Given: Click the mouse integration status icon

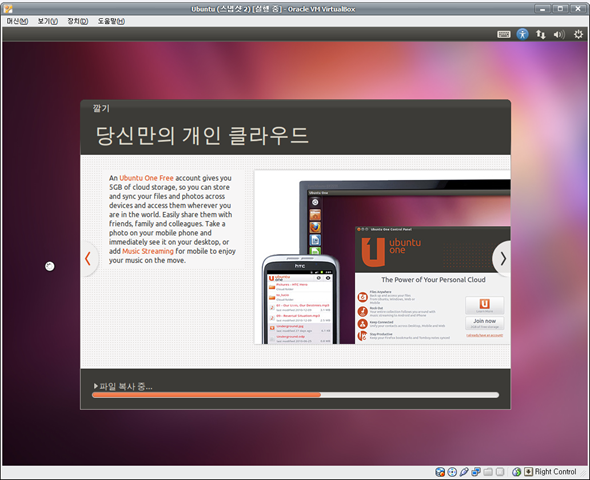Looking at the screenshot, I should pos(517,472).
